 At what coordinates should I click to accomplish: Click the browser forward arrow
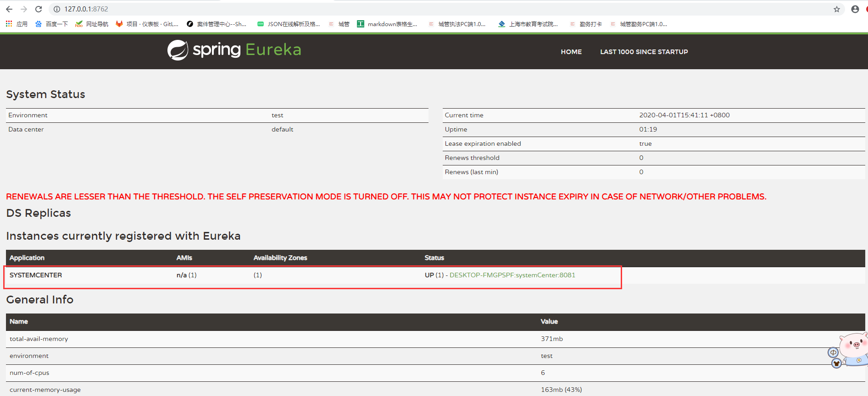24,9
